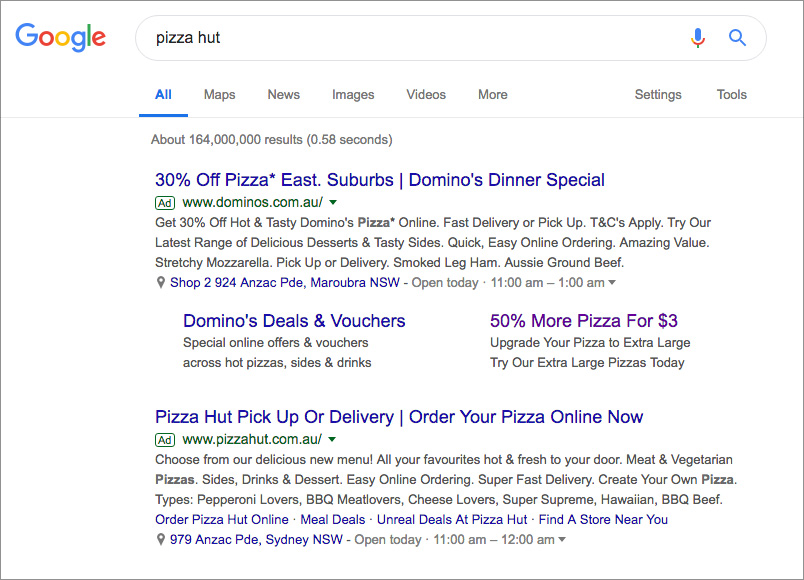Click the search box containing pizza hut
The height and width of the screenshot is (580, 804).
click(x=410, y=38)
